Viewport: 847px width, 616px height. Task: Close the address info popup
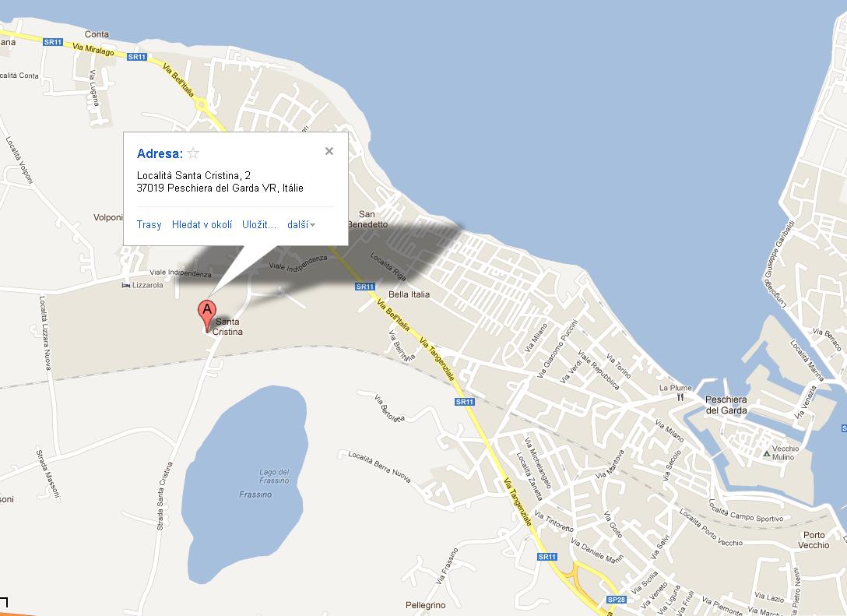tap(329, 151)
